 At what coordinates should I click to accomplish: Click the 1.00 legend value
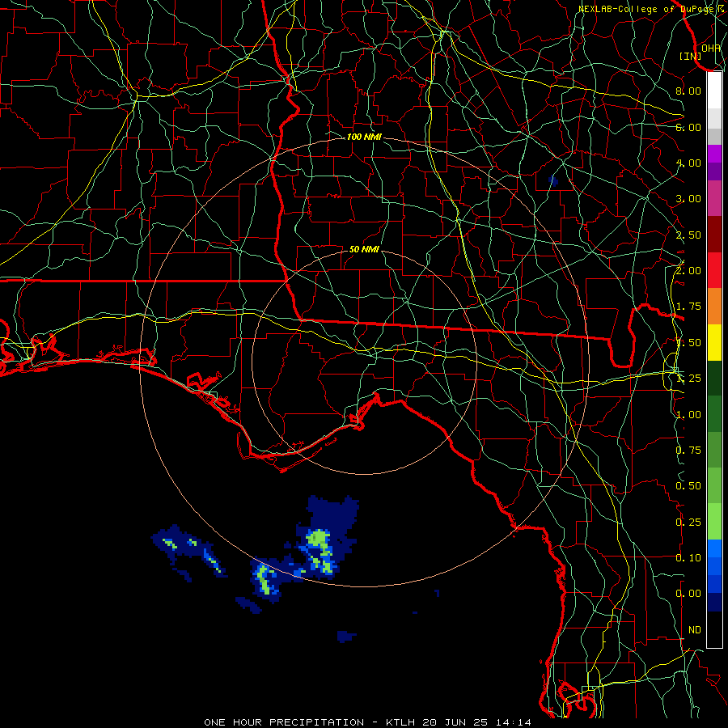click(688, 415)
